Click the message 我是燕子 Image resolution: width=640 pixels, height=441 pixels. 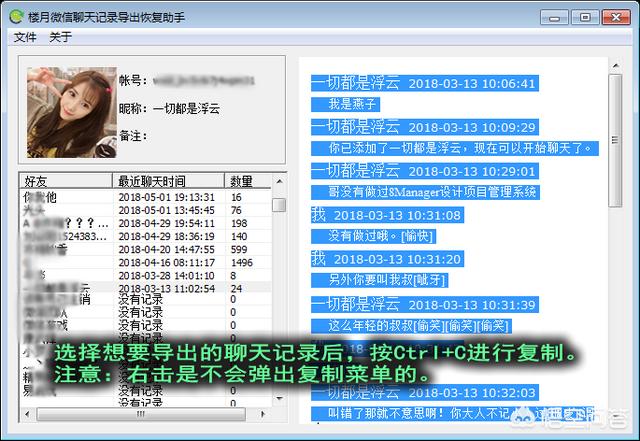[x=345, y=104]
